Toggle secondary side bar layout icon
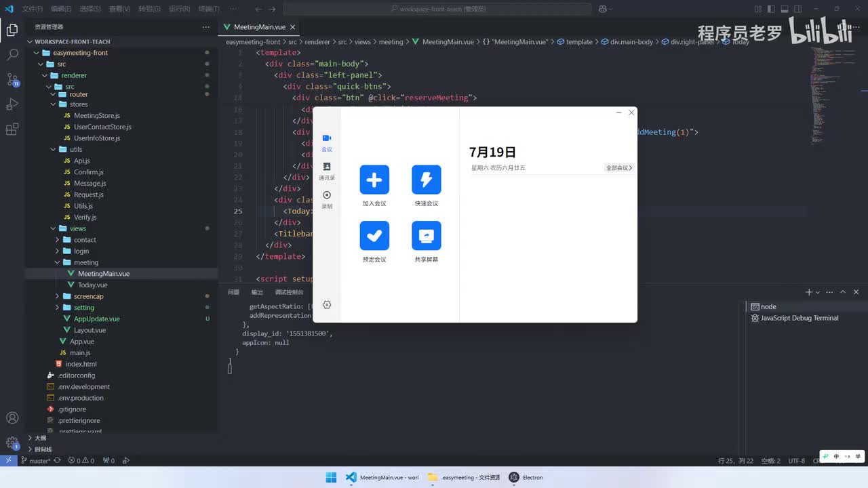Screen dimensions: 868x488 click(x=800, y=9)
